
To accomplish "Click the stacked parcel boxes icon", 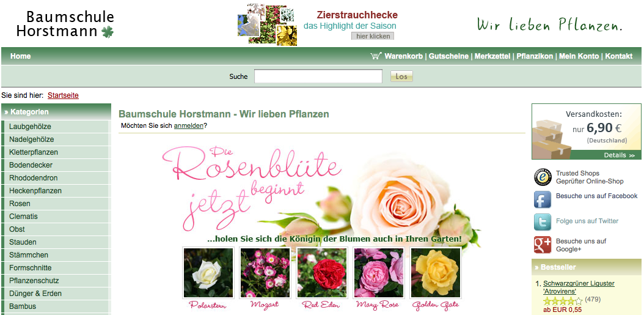I will [x=551, y=139].
